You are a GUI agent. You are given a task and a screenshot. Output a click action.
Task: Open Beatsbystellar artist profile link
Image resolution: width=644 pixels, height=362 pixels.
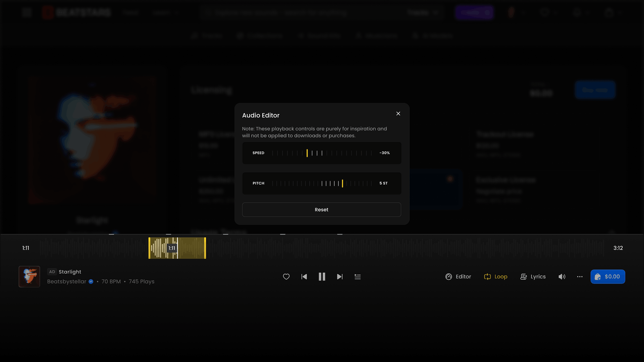67,282
